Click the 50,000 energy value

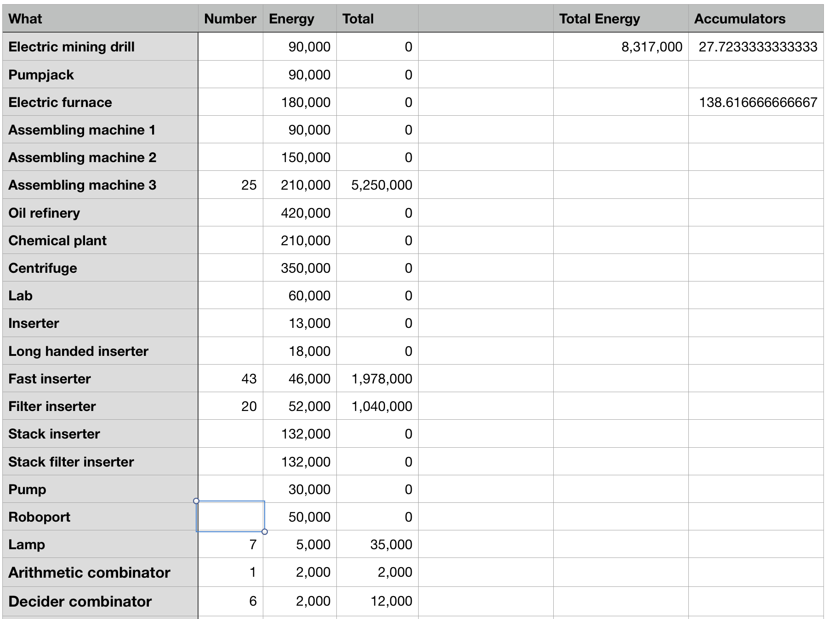point(300,517)
